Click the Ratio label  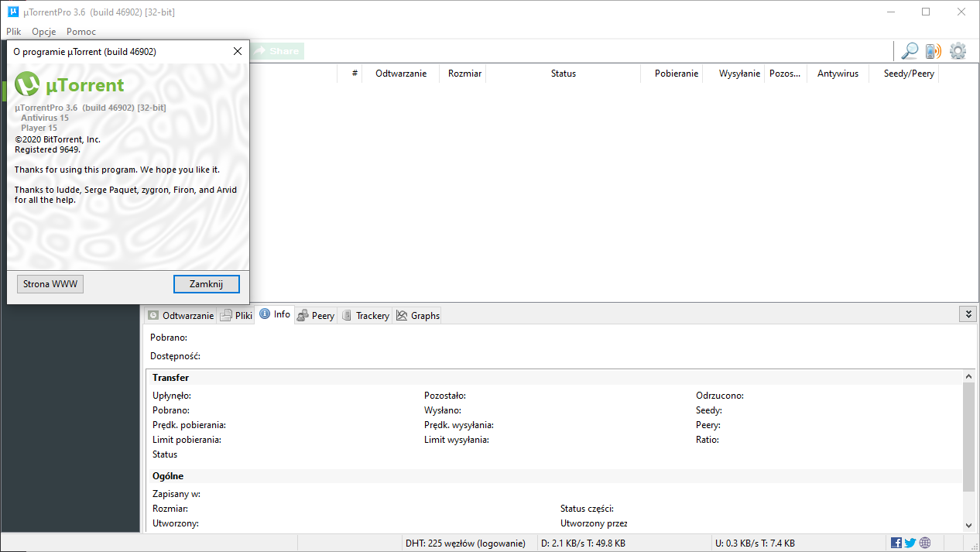[708, 440]
